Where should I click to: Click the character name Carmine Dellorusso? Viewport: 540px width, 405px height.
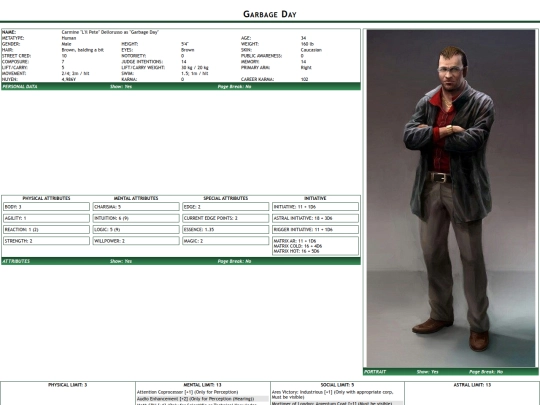[x=110, y=32]
